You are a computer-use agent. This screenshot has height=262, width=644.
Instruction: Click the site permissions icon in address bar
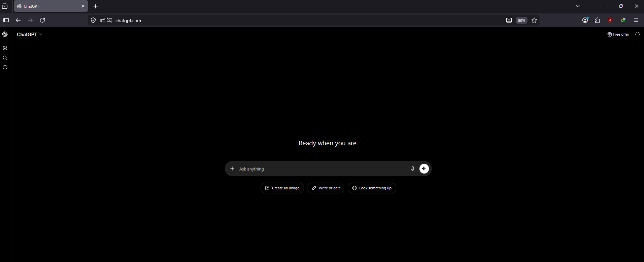[x=102, y=20]
